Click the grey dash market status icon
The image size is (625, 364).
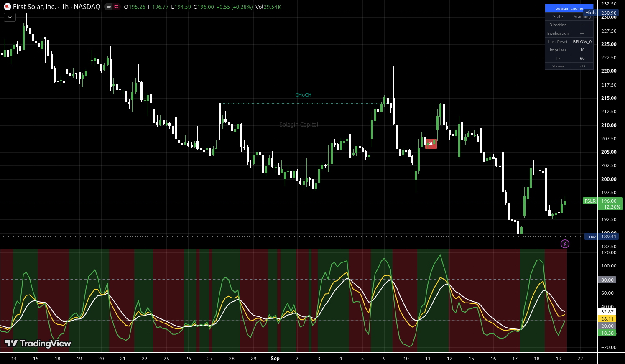click(x=109, y=7)
